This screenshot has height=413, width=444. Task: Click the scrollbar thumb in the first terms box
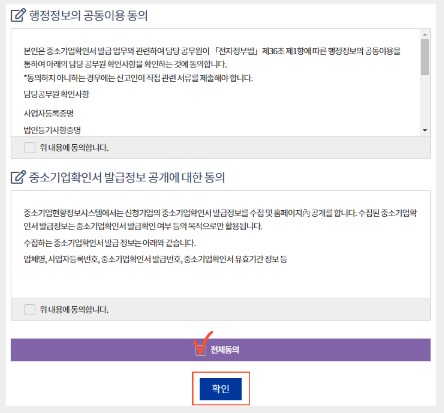pos(425,57)
